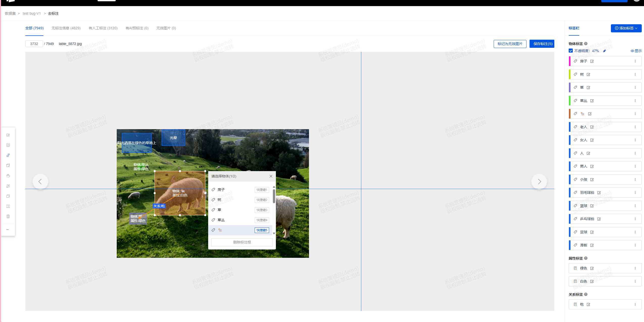Switch to 有人工标注 (3120) tab
The height and width of the screenshot is (322, 644).
103,28
